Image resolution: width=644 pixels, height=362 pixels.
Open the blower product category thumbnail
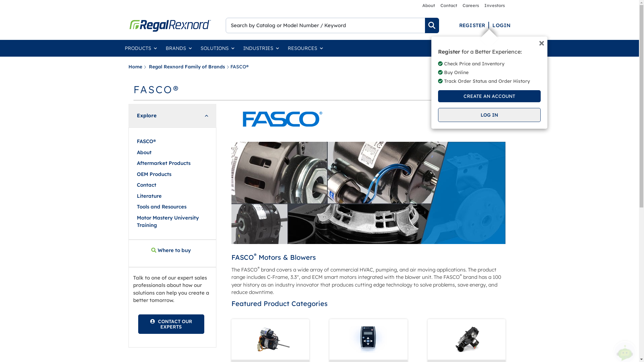pos(466,339)
